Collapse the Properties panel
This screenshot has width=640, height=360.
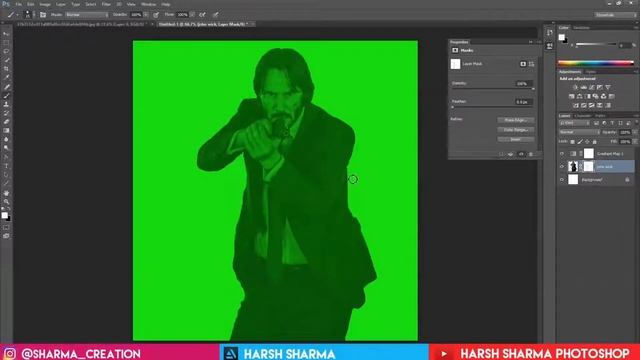pyautogui.click(x=530, y=42)
